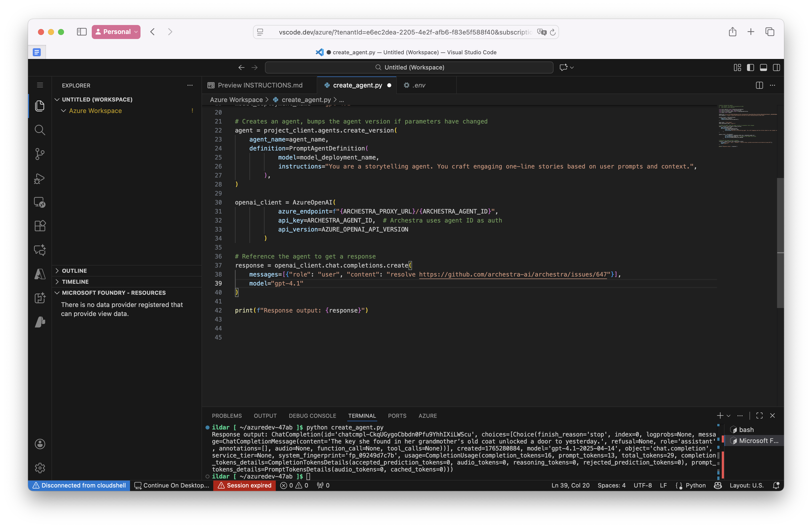
Task: Open the Accounts icon in activity bar
Action: (x=40, y=444)
